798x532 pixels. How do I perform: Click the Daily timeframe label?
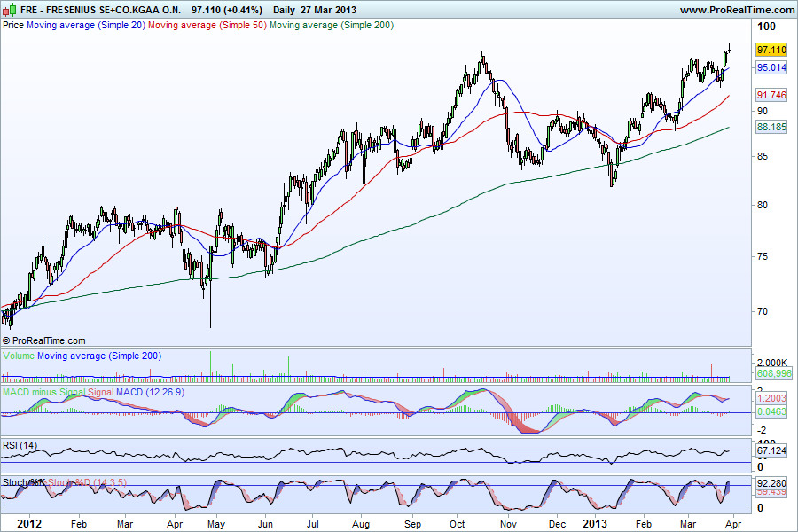(284, 10)
